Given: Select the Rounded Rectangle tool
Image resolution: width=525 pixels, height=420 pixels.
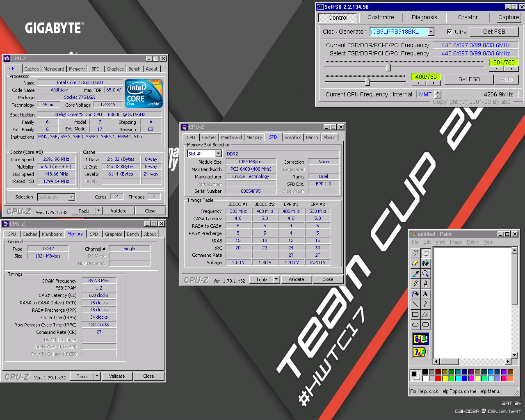Looking at the screenshot, I should click(x=425, y=325).
